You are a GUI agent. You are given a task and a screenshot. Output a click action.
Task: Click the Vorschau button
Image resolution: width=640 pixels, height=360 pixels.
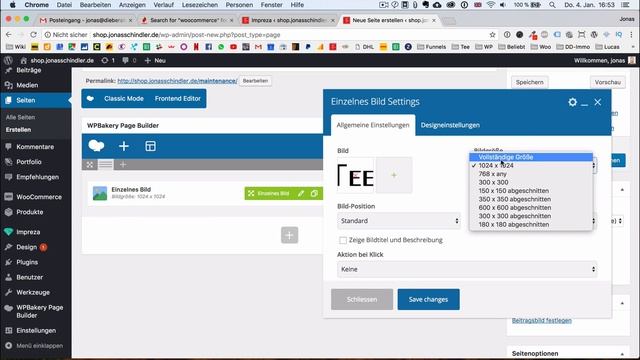[x=607, y=82]
